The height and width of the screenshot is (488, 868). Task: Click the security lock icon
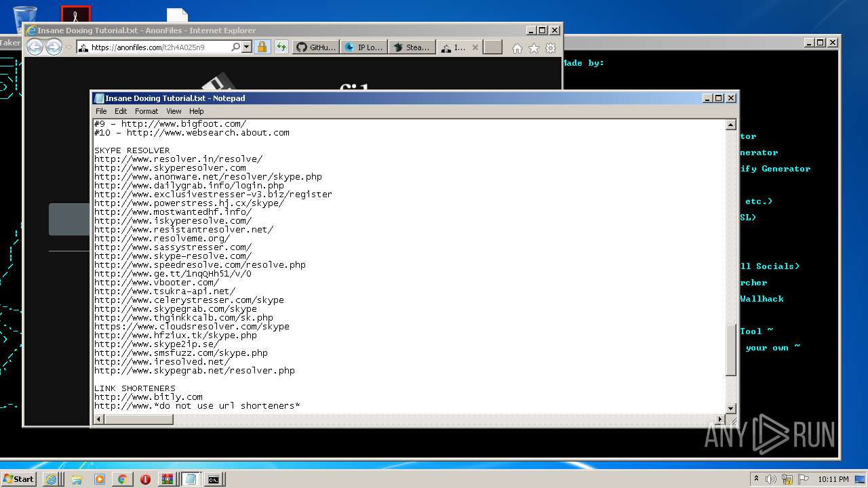click(x=262, y=47)
